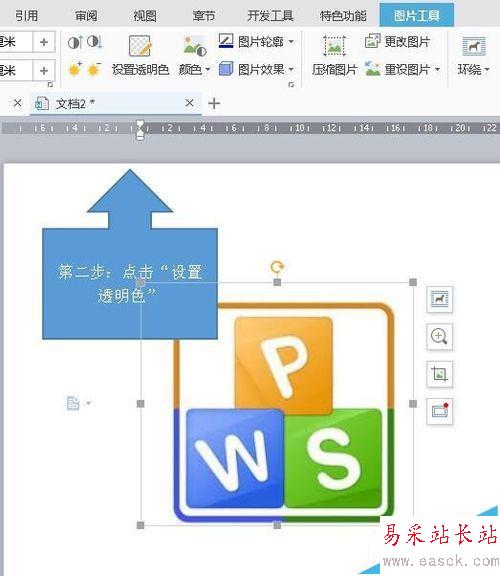Open floating layout options icon

(439, 299)
